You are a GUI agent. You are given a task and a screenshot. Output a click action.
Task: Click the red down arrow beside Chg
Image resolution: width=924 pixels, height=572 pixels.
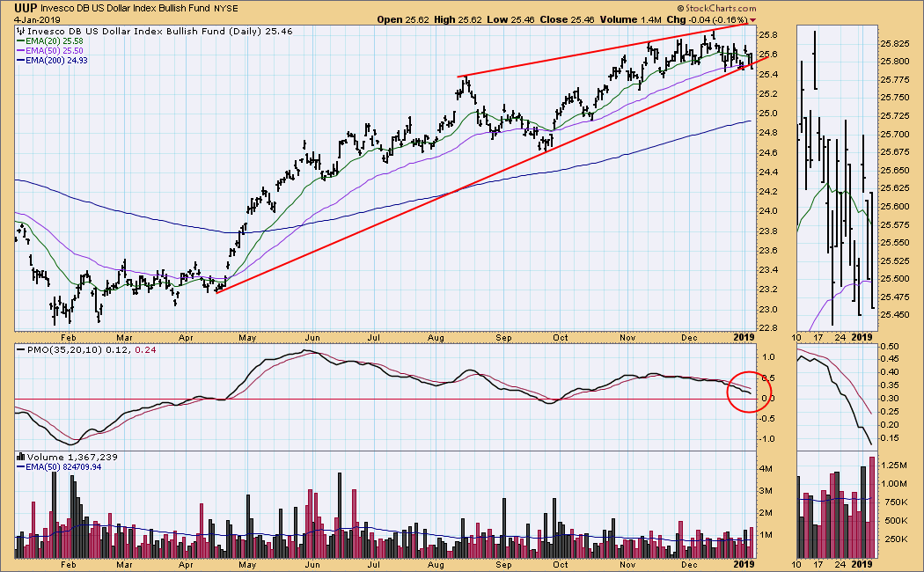point(753,19)
